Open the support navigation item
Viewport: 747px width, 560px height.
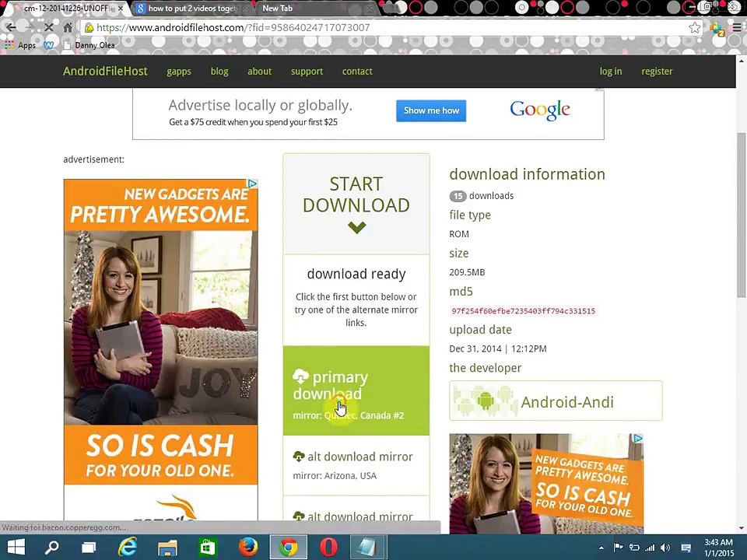coord(307,72)
